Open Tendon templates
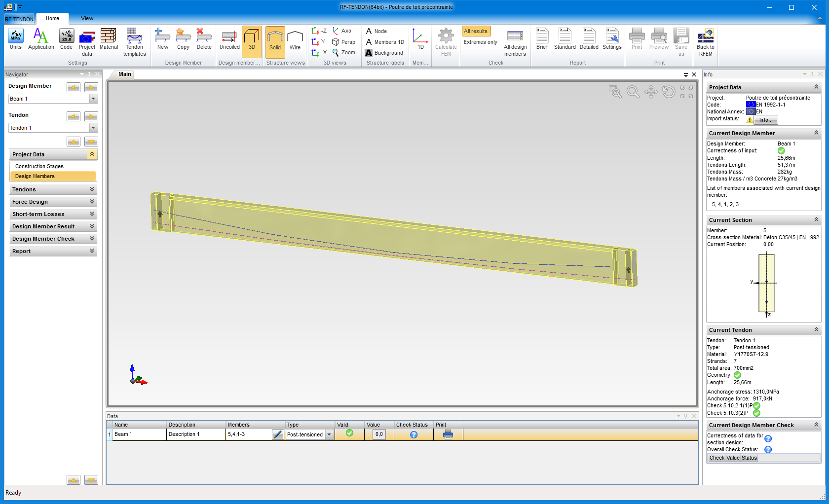This screenshot has height=504, width=829. click(134, 42)
